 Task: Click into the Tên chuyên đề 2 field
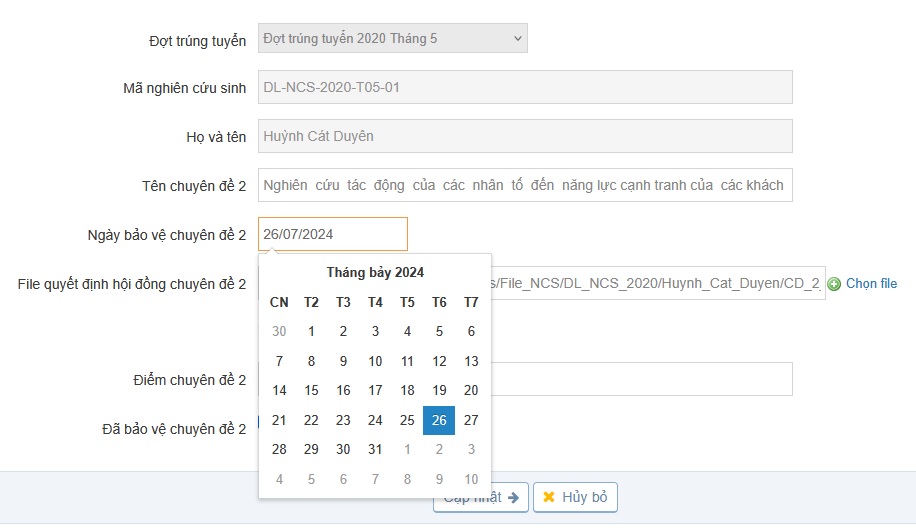(x=524, y=185)
